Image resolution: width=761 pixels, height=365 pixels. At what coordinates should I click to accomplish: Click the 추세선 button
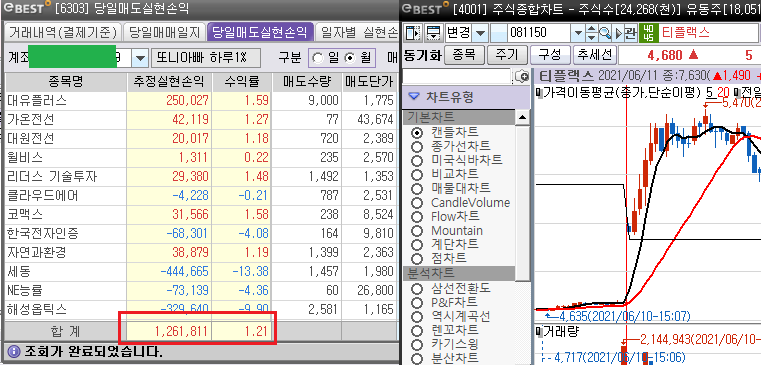pos(595,54)
